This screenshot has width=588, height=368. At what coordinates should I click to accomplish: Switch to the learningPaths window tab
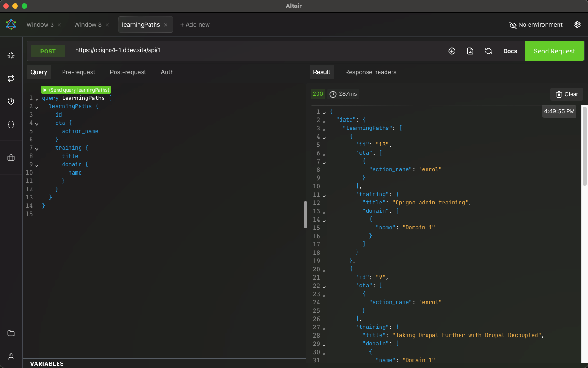coord(141,25)
